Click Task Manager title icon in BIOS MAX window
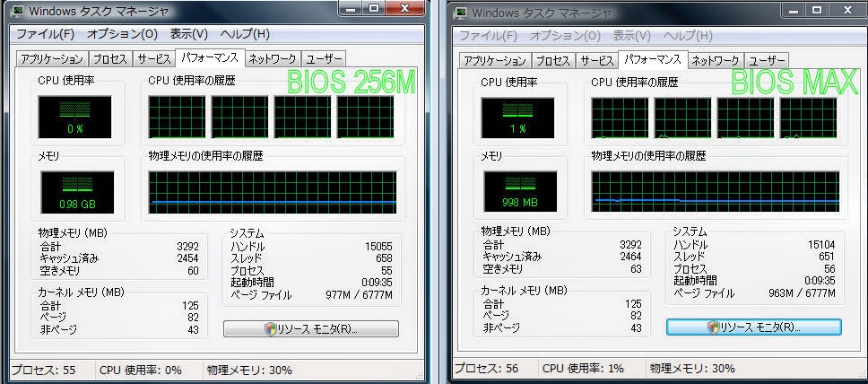The width and height of the screenshot is (868, 384). click(x=461, y=13)
